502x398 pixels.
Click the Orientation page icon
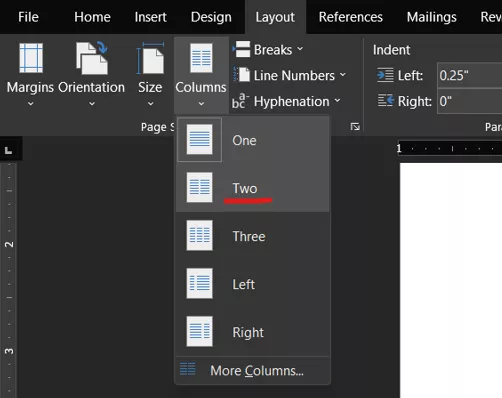click(x=92, y=58)
